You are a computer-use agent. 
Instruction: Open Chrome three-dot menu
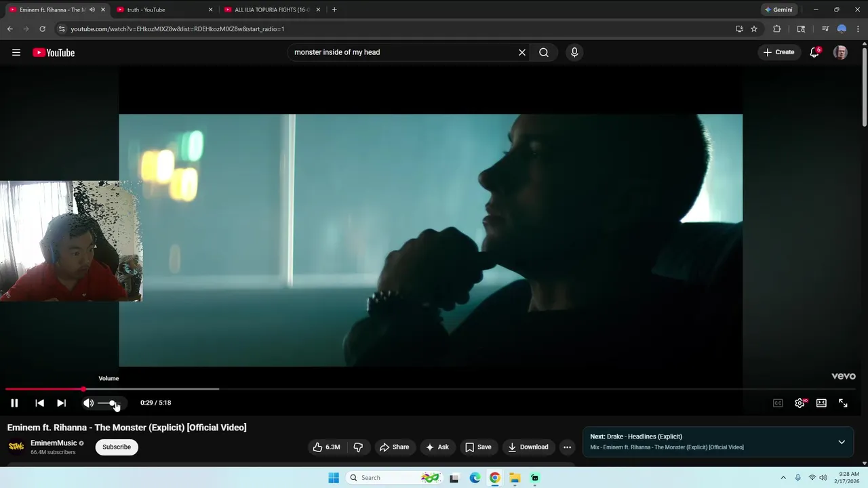tap(859, 29)
